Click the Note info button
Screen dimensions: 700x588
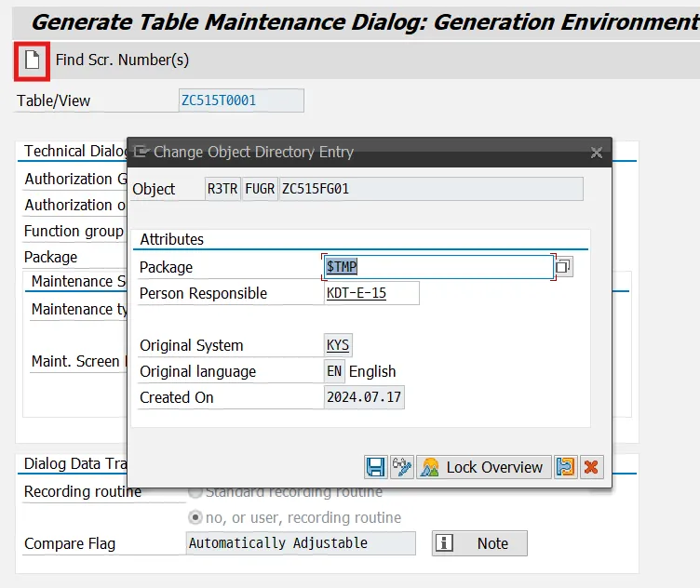pyautogui.click(x=479, y=543)
